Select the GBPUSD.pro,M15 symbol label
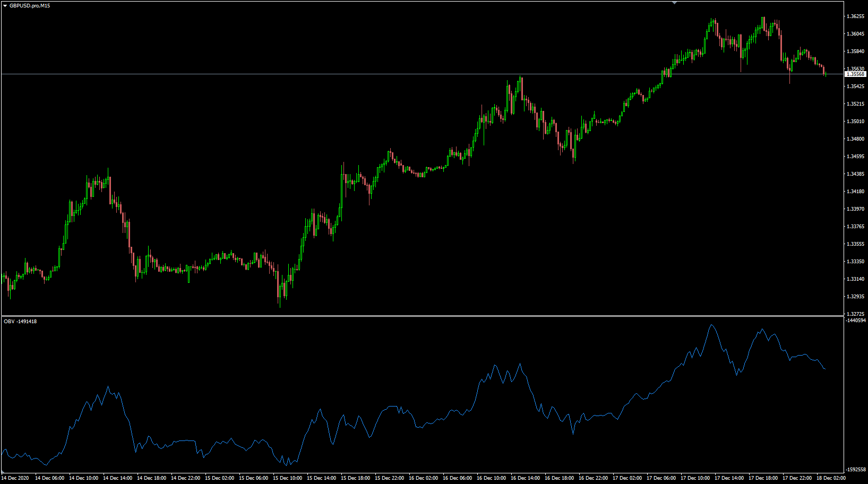The width and height of the screenshot is (868, 484). coord(30,6)
